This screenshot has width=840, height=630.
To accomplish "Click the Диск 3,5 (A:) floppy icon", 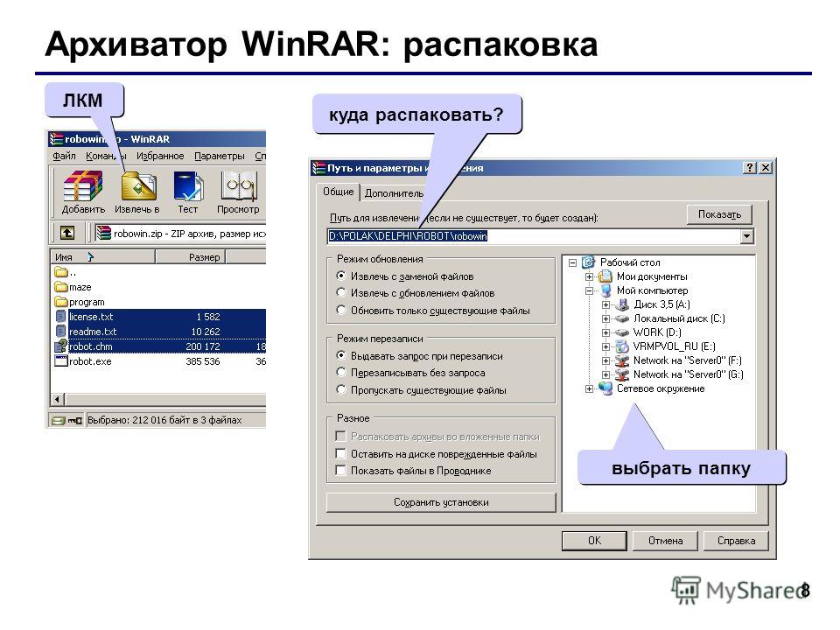I will click(x=622, y=304).
